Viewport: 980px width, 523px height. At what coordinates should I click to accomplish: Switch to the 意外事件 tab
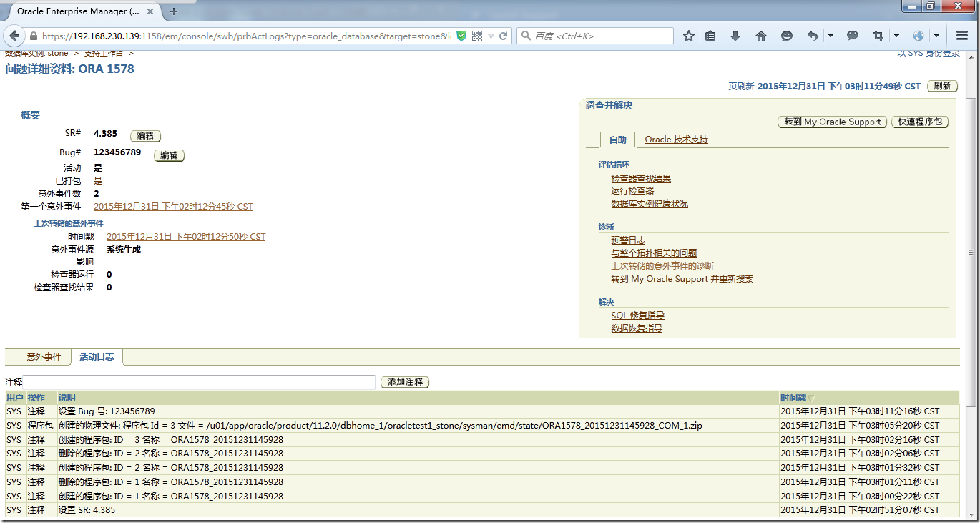click(x=44, y=357)
